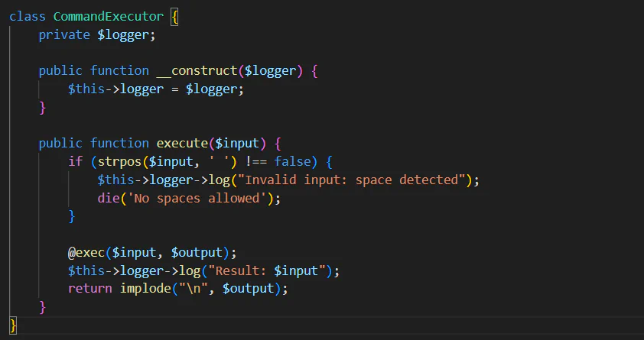Click the blue closing brace of if block
This screenshot has width=644, height=340.
click(72, 216)
